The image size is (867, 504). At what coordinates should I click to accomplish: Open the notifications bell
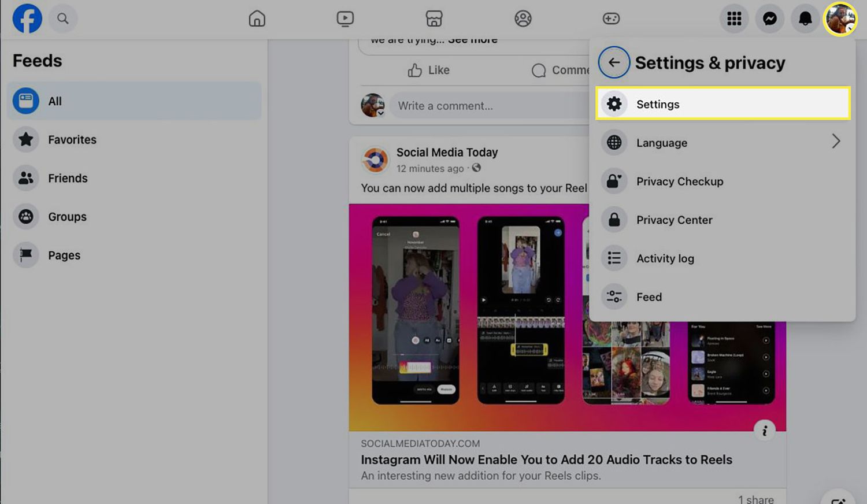(805, 18)
